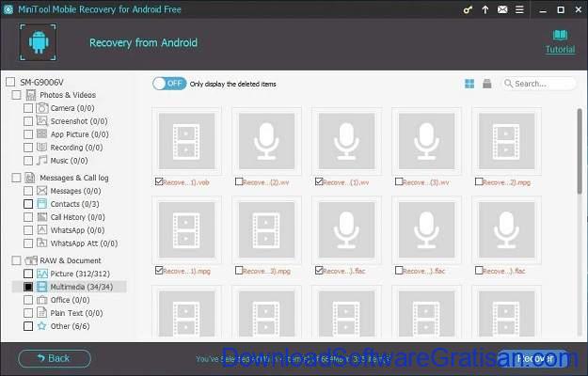The width and height of the screenshot is (588, 376).
Task: Click the Other star icon
Action: pos(42,326)
